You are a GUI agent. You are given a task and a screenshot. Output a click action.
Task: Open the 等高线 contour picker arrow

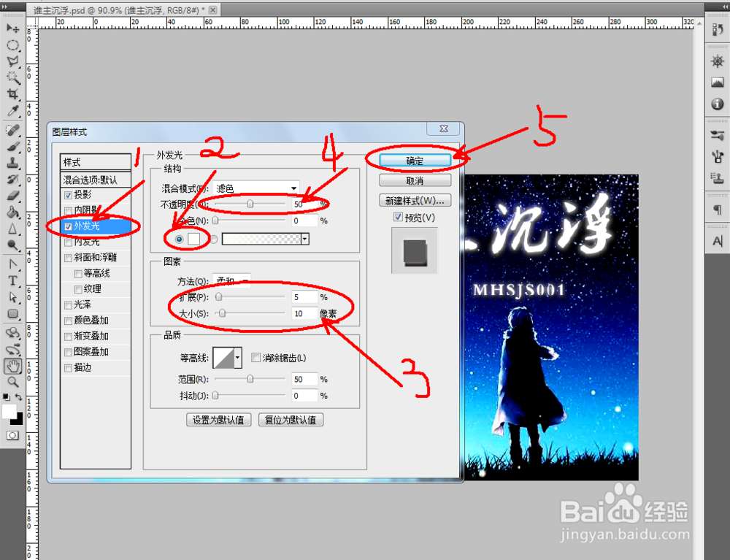pos(238,358)
